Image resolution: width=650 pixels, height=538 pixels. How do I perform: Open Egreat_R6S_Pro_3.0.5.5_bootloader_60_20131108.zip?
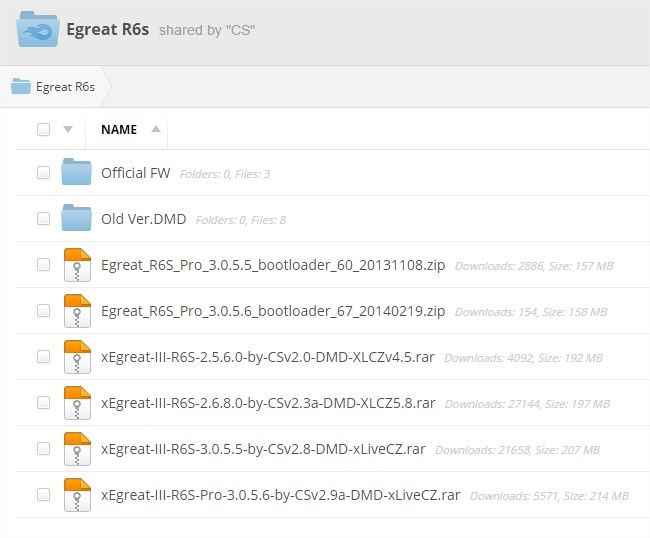[x=273, y=265]
